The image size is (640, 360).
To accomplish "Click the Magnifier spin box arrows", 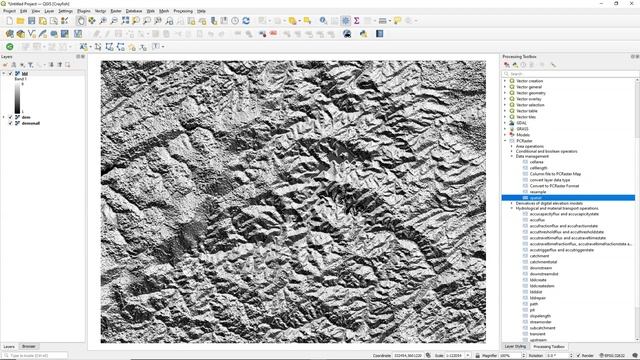I will [x=523, y=356].
